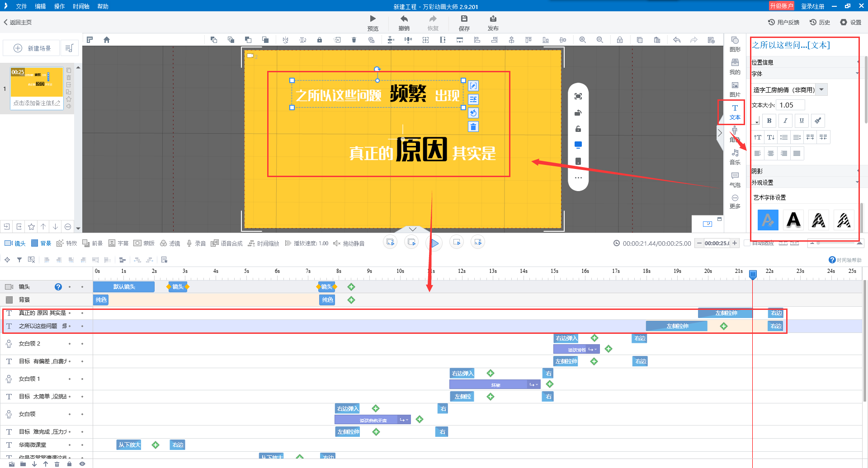Viewport: 868px width, 468px height.
Task: Collapse the 外观设置 section
Action: [805, 183]
